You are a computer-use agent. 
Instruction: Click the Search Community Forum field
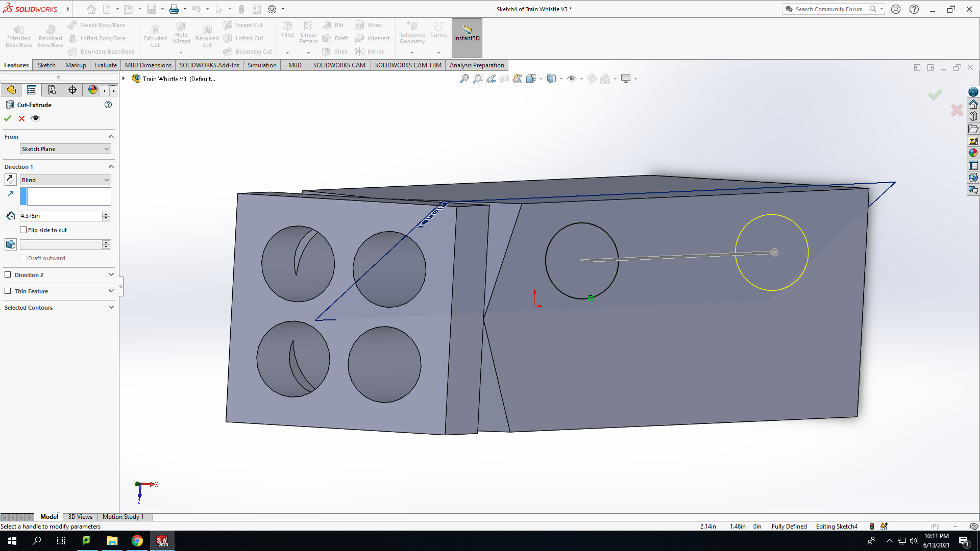pos(829,9)
